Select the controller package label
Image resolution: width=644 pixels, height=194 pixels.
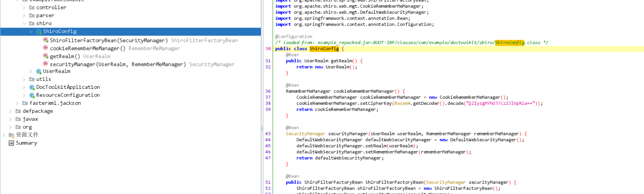[x=51, y=8]
